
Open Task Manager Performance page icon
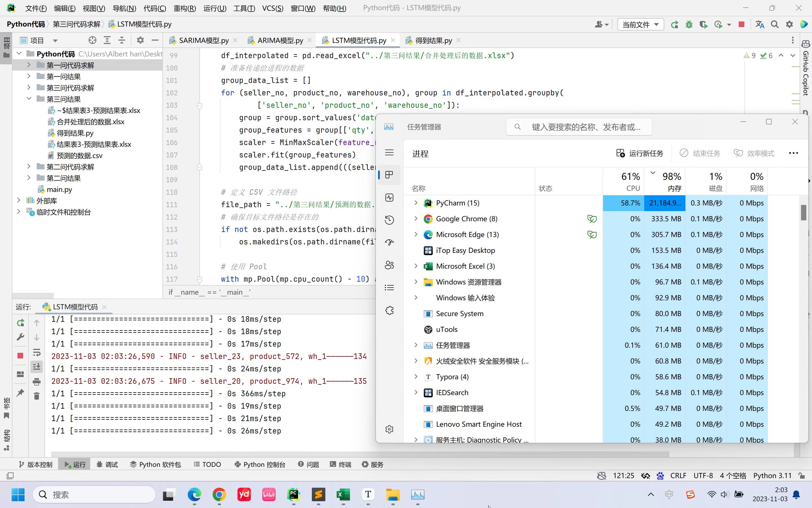[x=389, y=198]
